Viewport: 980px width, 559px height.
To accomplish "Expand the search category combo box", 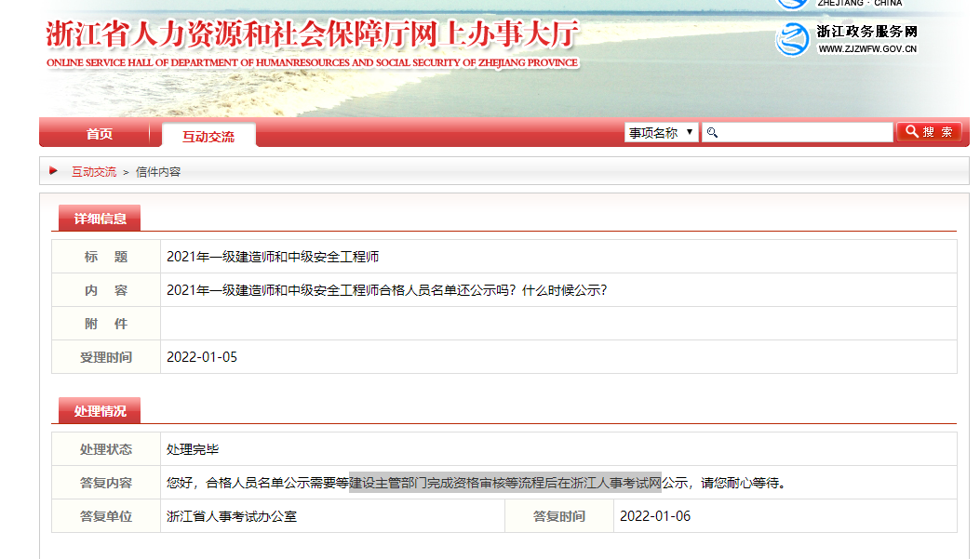I will (661, 131).
